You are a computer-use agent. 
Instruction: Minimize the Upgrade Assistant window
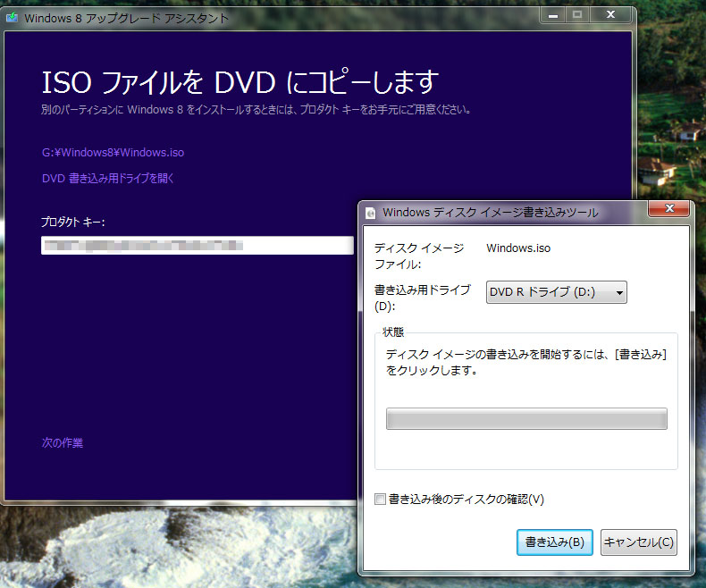553,15
